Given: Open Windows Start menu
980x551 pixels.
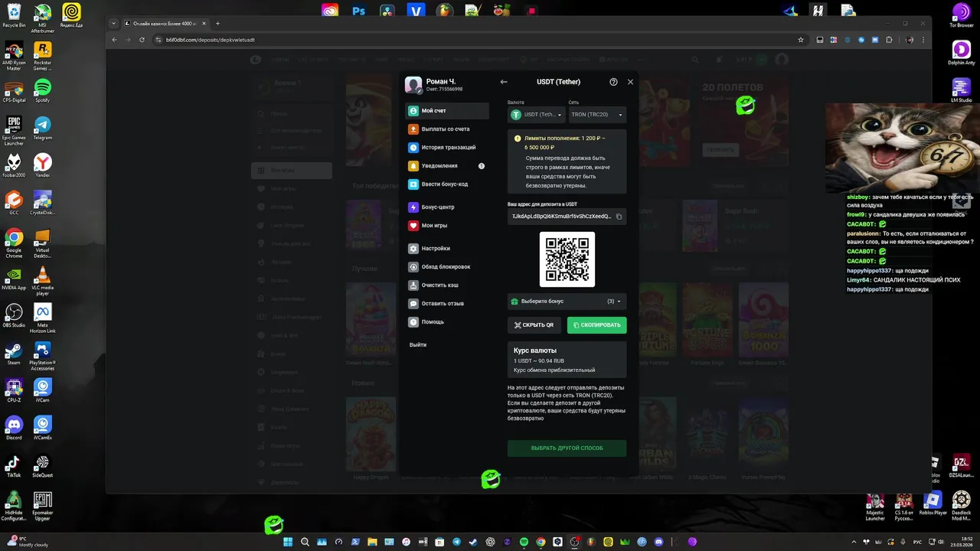Looking at the screenshot, I should click(288, 542).
